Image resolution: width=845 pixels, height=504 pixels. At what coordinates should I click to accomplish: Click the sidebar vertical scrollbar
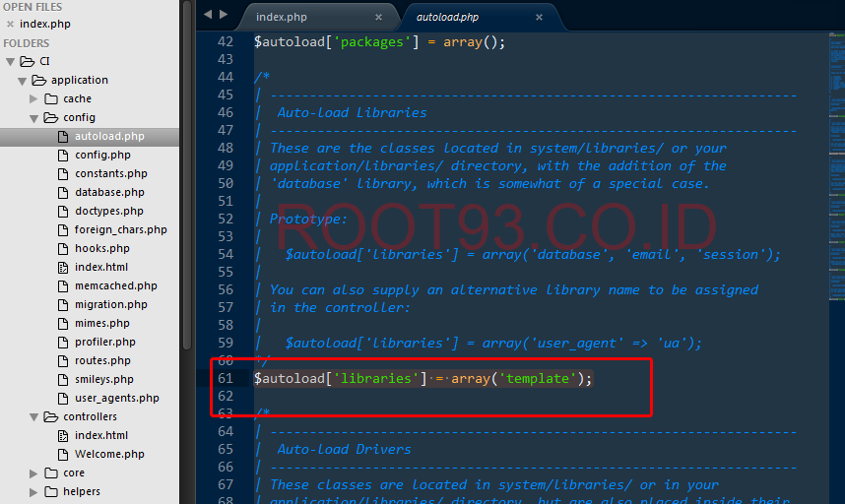click(187, 175)
